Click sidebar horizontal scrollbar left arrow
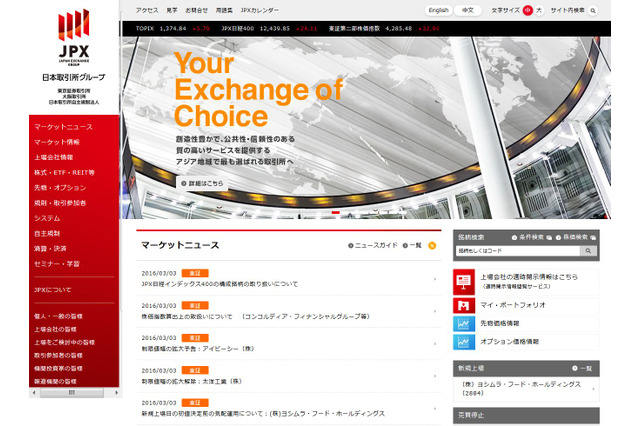Viewport: 640px width, 426px height. tap(34, 393)
